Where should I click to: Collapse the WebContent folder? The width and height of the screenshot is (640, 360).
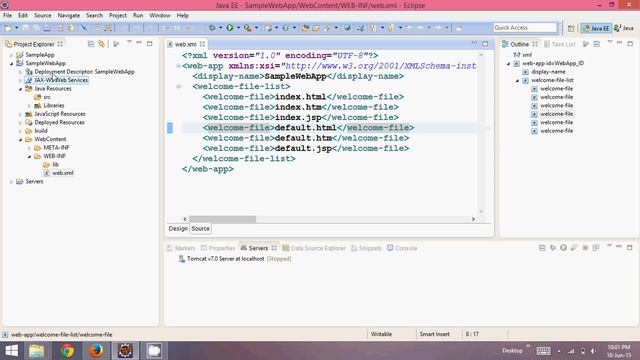coord(20,139)
